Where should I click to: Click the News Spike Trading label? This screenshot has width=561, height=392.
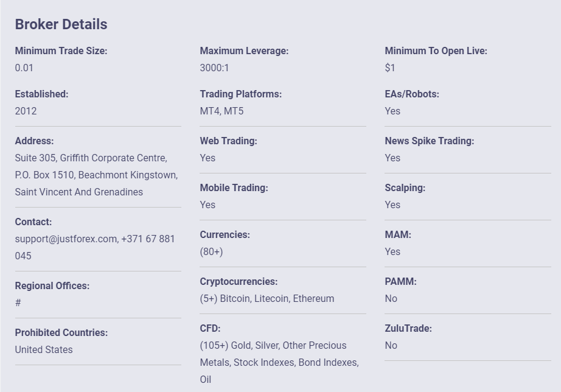[x=430, y=141]
